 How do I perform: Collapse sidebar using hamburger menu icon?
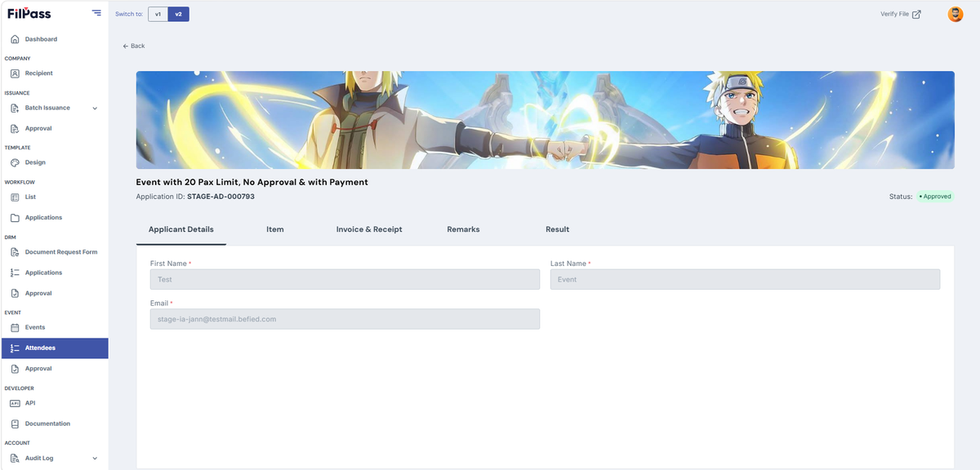pyautogui.click(x=96, y=13)
